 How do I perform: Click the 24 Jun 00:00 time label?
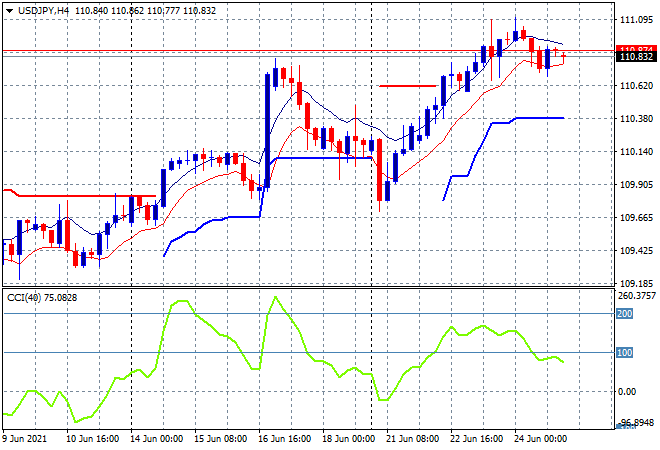(x=540, y=439)
